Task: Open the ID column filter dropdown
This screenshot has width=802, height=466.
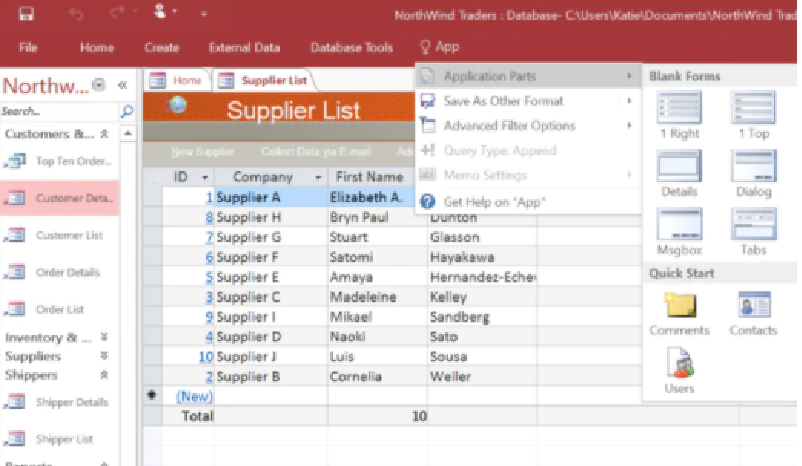Action: 205,177
